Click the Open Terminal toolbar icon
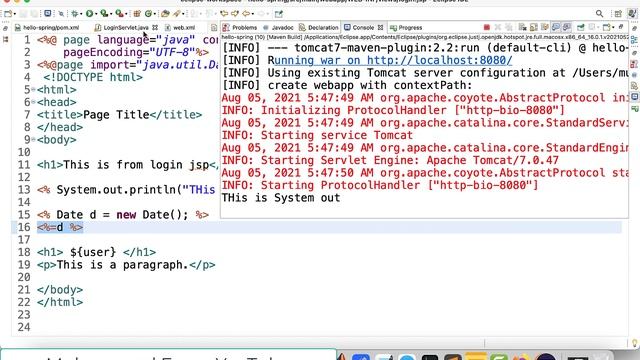 [47, 13]
